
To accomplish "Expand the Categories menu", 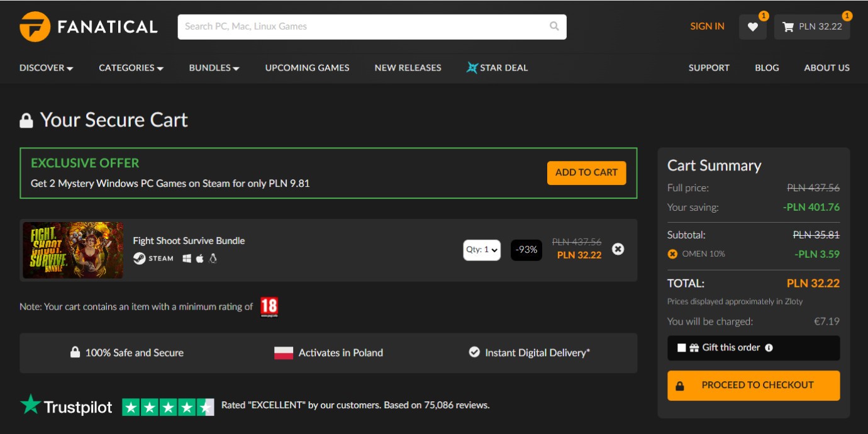I will click(131, 67).
